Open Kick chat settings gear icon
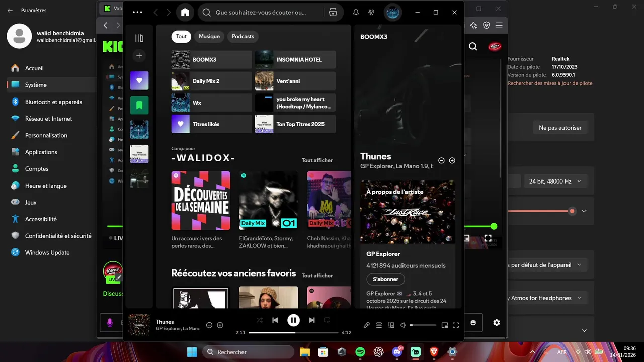 [497, 323]
